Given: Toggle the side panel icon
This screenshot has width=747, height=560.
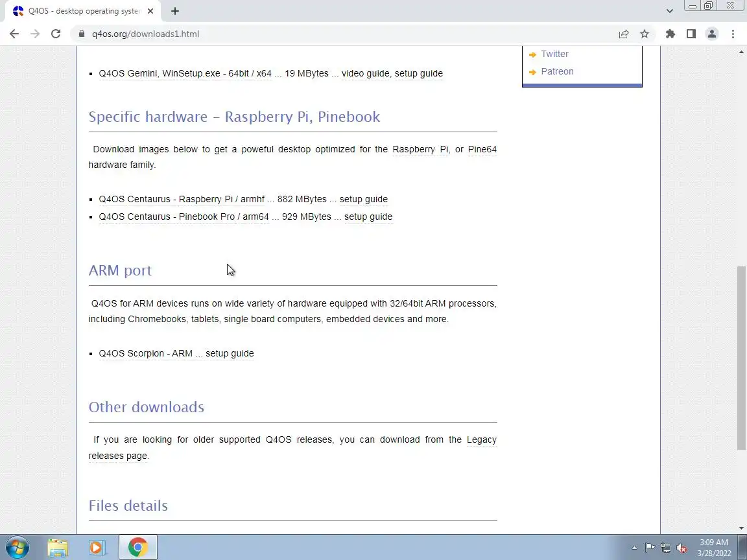Looking at the screenshot, I should [x=691, y=34].
